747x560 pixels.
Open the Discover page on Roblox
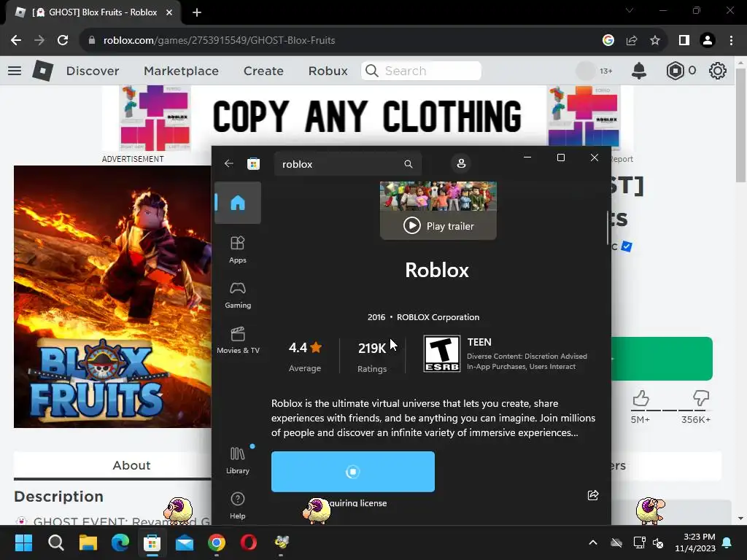pos(93,71)
